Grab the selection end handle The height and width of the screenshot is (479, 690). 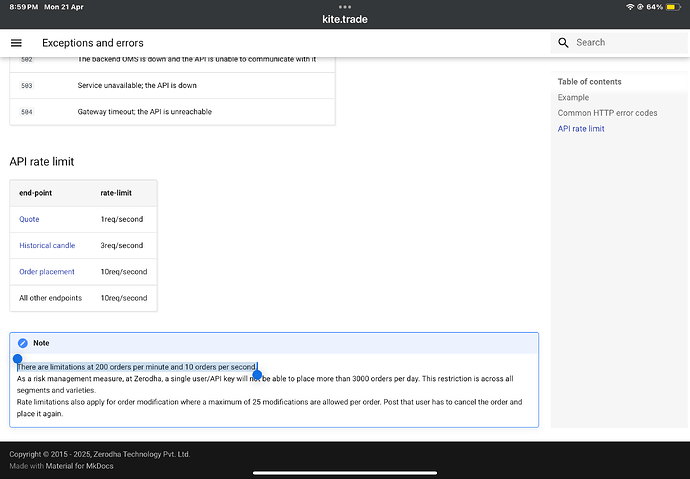coord(257,375)
